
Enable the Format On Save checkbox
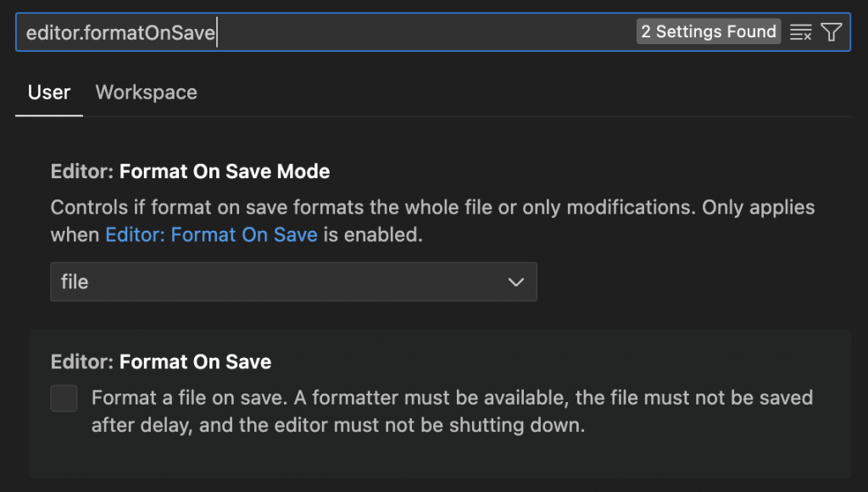[x=64, y=398]
